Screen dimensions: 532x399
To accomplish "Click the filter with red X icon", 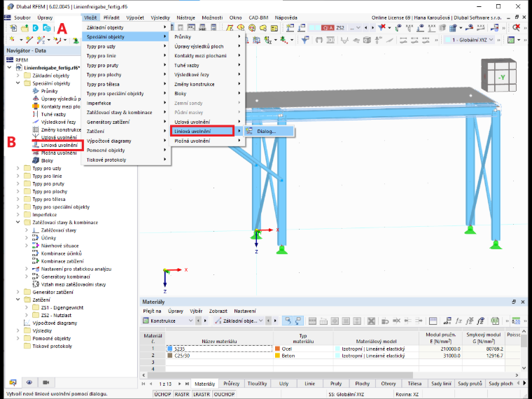I will pyautogui.click(x=382, y=27).
